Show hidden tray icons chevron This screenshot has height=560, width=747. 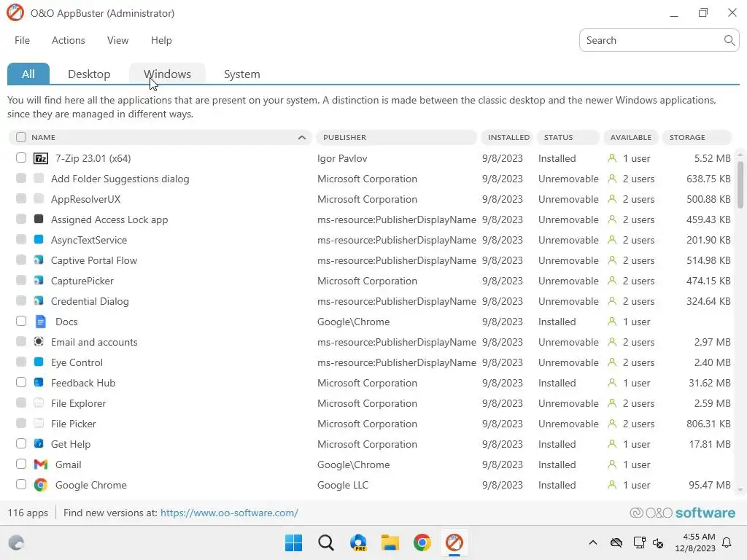click(592, 542)
